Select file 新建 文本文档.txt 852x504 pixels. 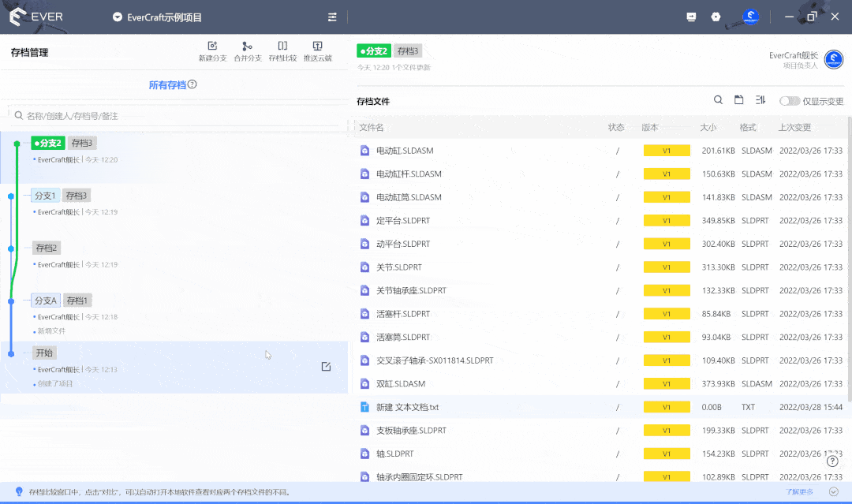pos(600,407)
